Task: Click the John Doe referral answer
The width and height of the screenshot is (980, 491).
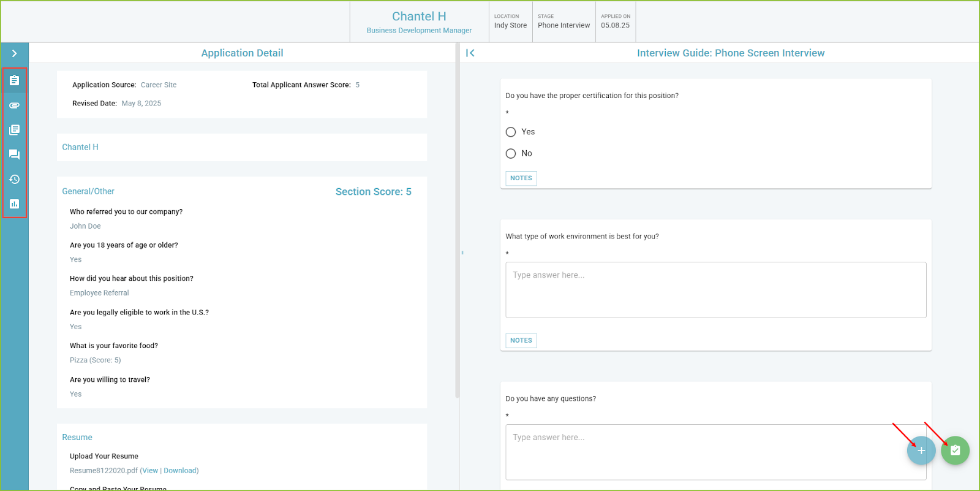Action: 85,226
